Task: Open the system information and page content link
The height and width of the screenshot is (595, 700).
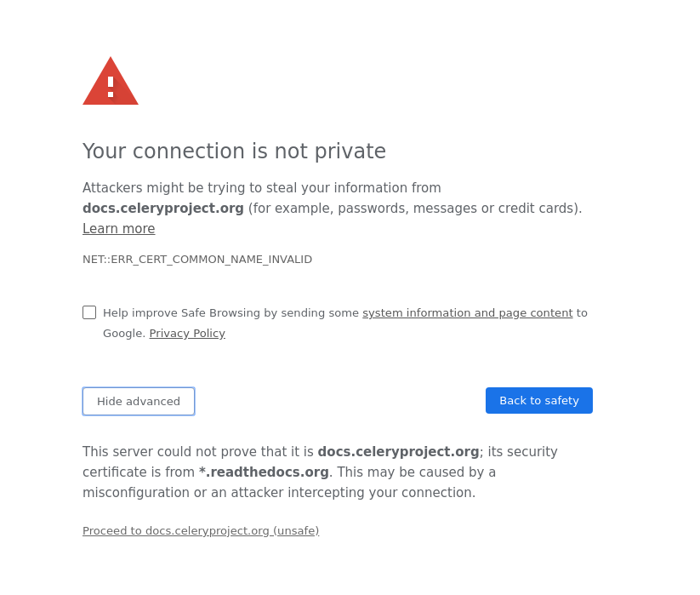Action: tap(467, 312)
